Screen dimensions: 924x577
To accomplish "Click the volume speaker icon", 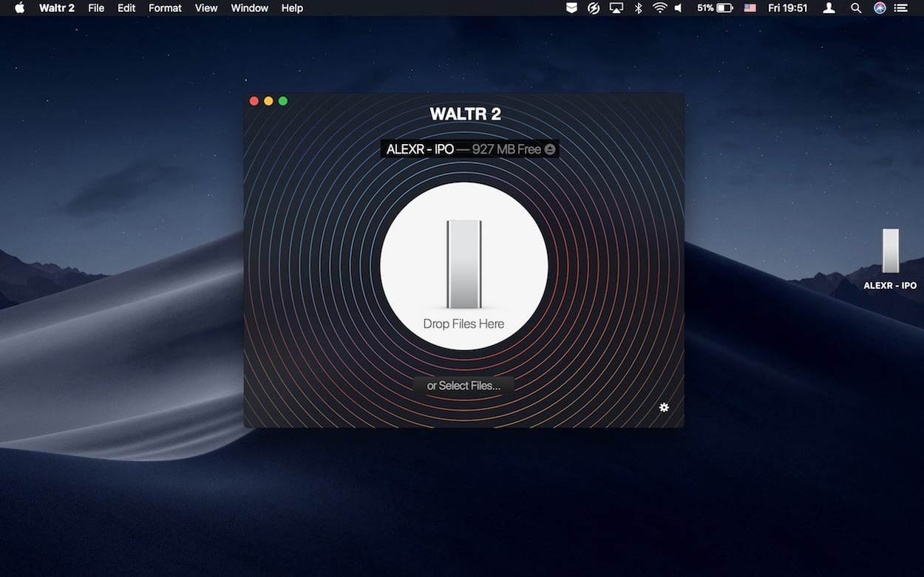I will click(x=679, y=8).
